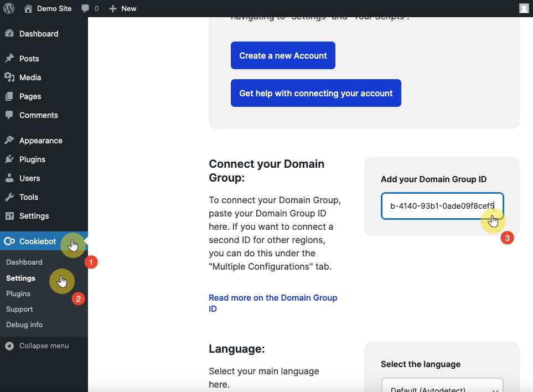Screen dimensions: 533x392
Task: Click the Pages icon in sidebar
Action: [9, 96]
